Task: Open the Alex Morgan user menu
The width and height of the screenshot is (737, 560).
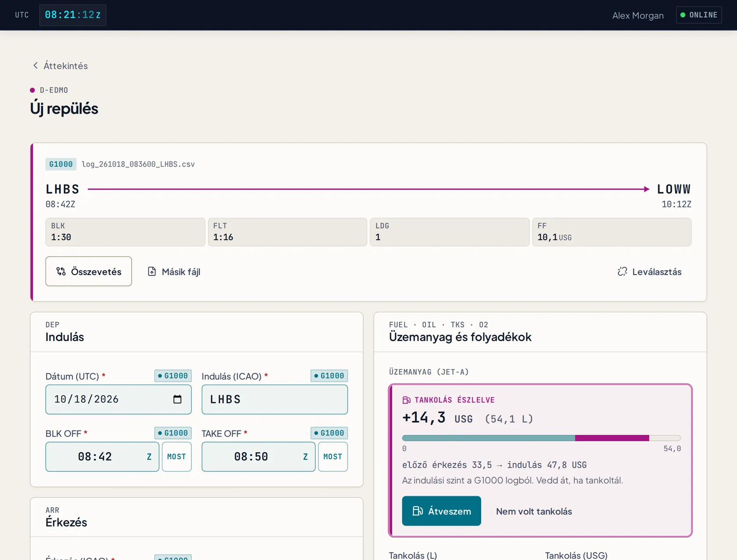Action: click(x=638, y=15)
